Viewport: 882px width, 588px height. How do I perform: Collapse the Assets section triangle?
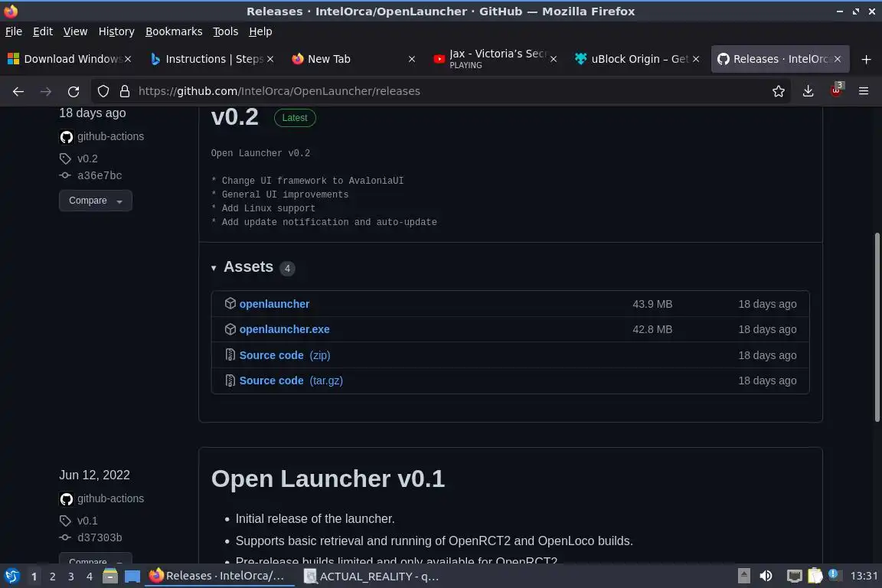pos(214,269)
